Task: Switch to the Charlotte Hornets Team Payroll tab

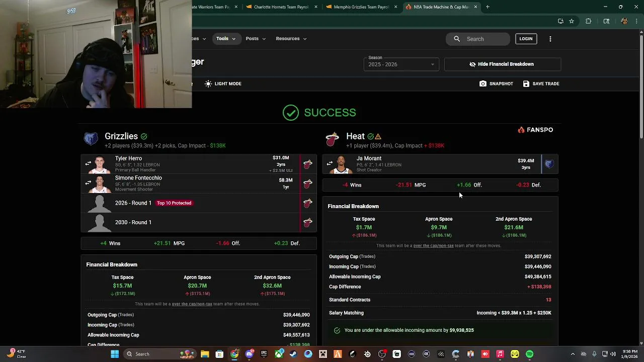Action: pyautogui.click(x=281, y=7)
